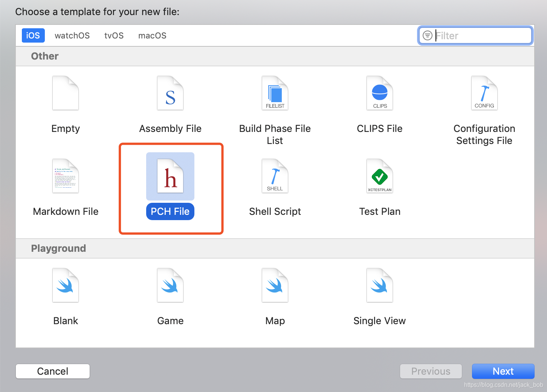Focus the Filter search field
Viewport: 547px width, 392px height.
tap(475, 35)
